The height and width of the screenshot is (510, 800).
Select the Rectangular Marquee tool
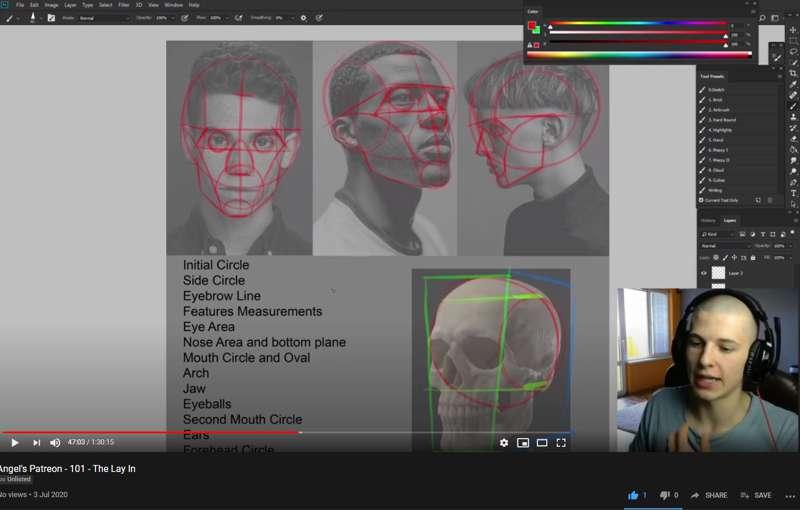[x=793, y=41]
